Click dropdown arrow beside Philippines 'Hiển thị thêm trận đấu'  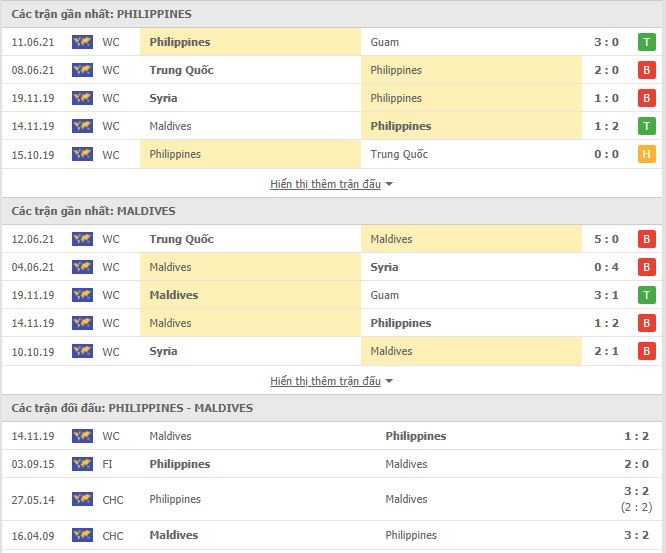[x=389, y=184]
